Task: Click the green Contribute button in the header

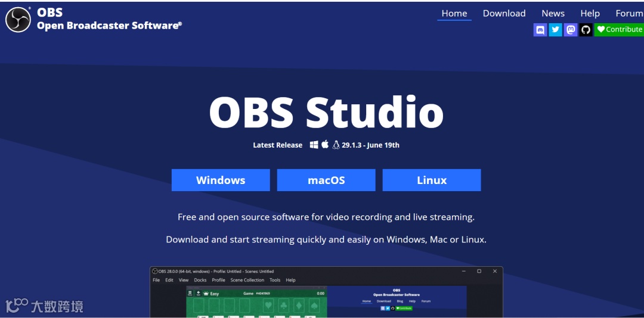Action: click(619, 30)
